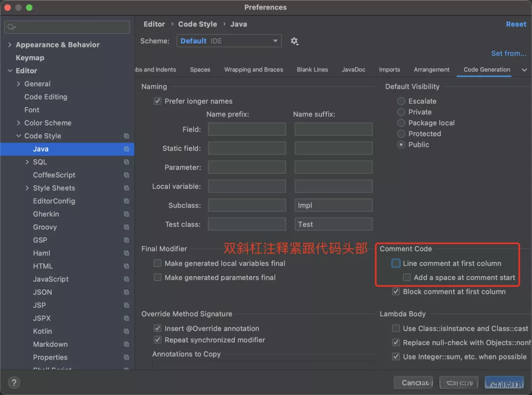Click the copy icon beside CoffeeScript

click(127, 175)
